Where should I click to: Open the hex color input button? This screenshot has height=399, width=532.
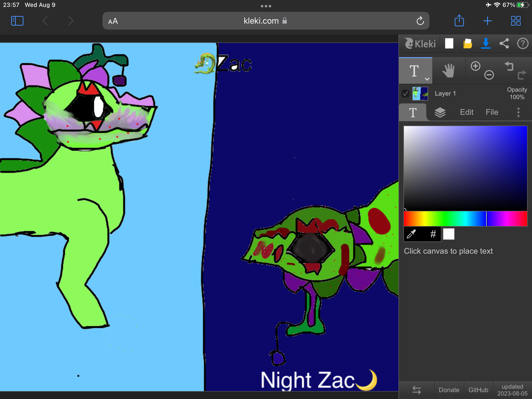(x=433, y=234)
